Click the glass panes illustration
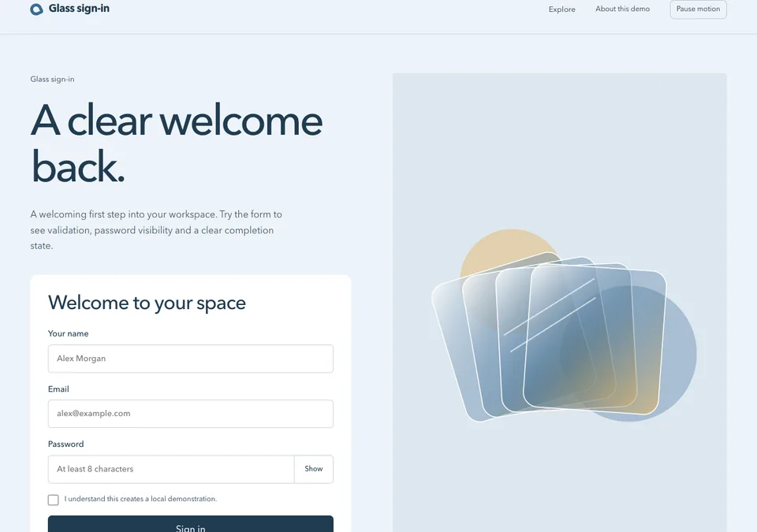The width and height of the screenshot is (757, 532). pos(564,326)
